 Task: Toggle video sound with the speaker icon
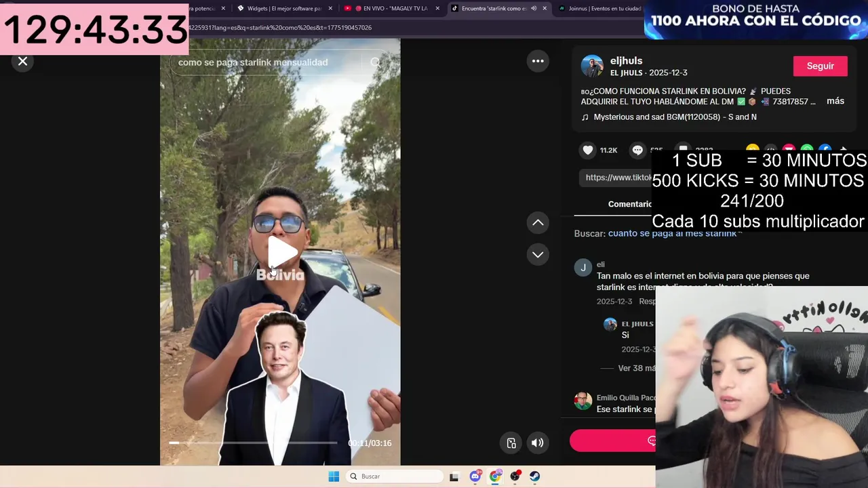(x=537, y=443)
